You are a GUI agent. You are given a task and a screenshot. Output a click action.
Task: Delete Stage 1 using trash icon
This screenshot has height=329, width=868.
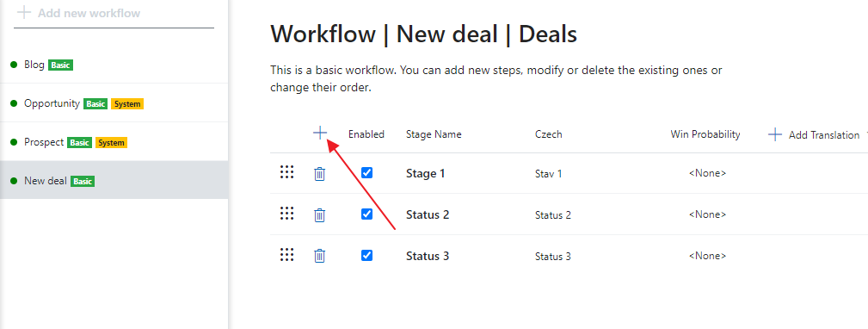click(x=319, y=173)
